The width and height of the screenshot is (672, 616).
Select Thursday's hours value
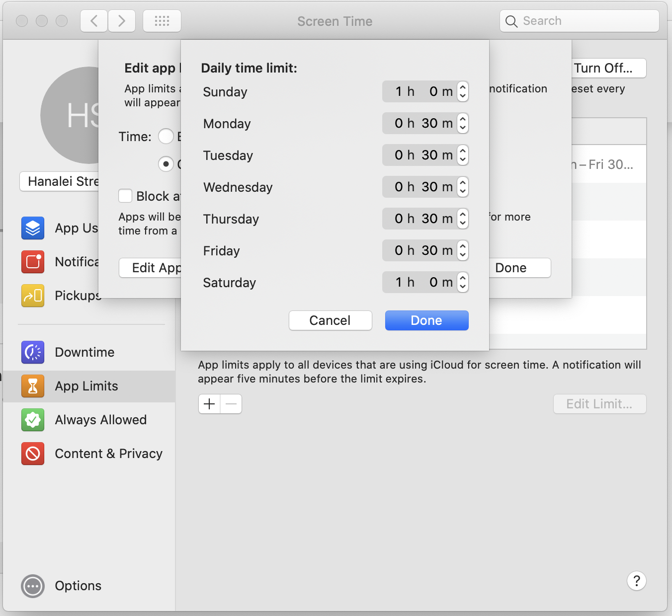(x=399, y=219)
